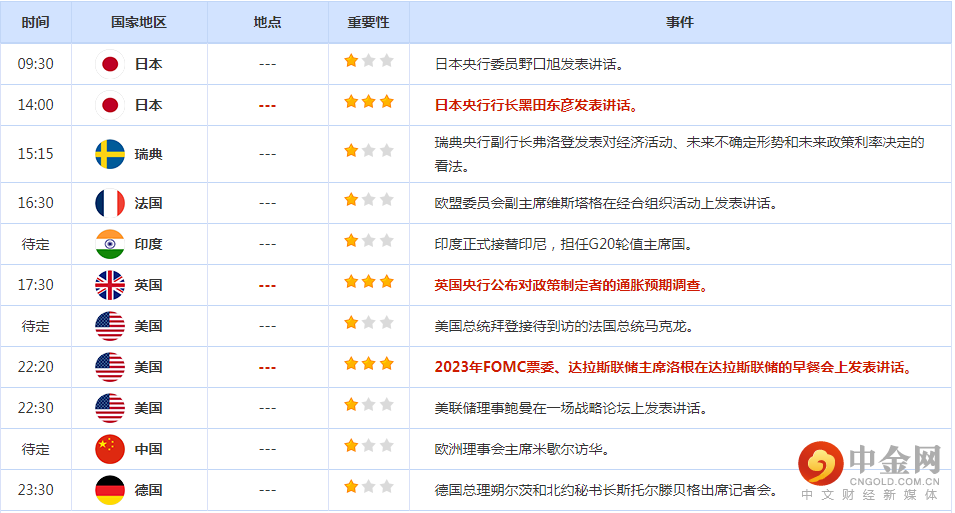Screen dimensions: 955x513
Task: Click the one-star rating in the 23:30 row
Action: pos(369,487)
